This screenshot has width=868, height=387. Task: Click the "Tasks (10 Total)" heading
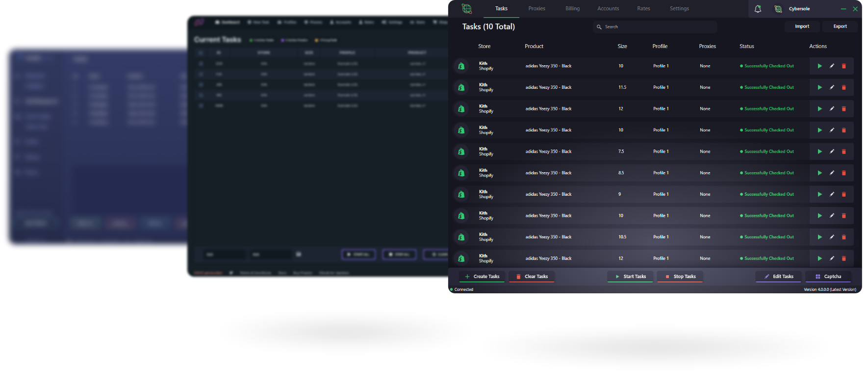488,26
